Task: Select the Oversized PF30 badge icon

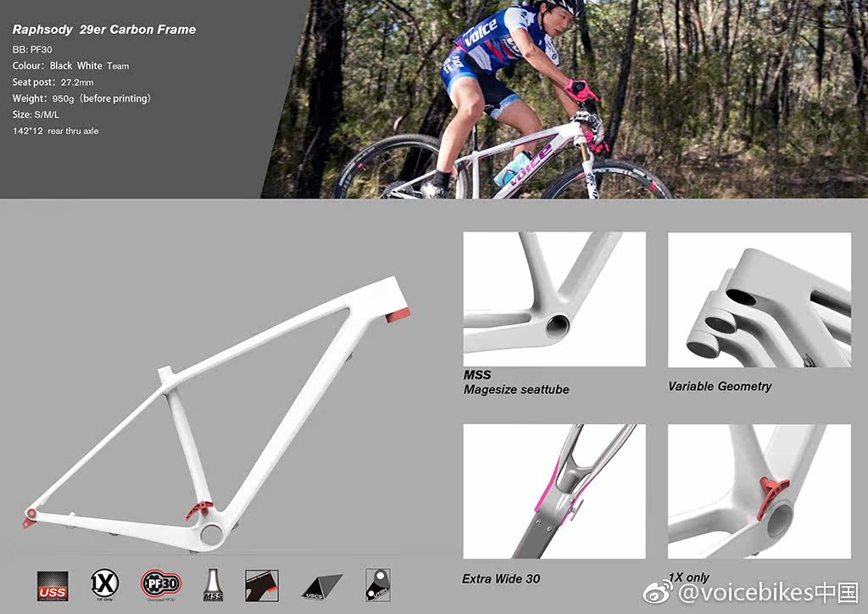Action: coord(161,585)
